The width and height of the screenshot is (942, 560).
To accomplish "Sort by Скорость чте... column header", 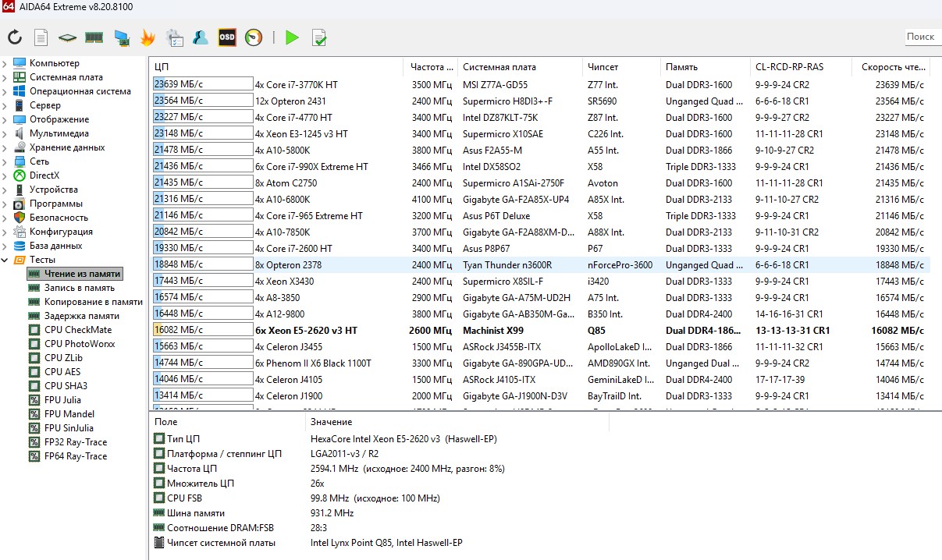I will pos(890,67).
